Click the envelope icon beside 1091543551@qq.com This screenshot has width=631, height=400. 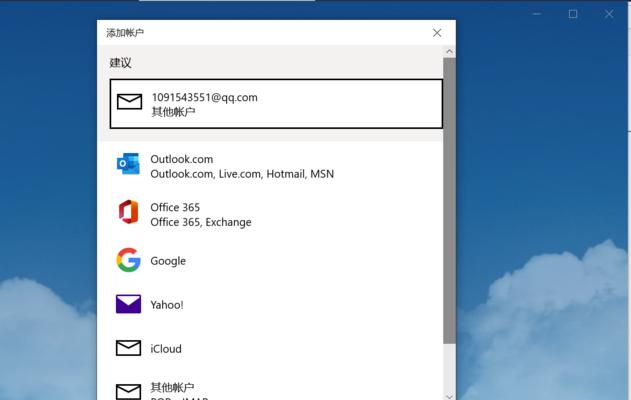[x=129, y=102]
